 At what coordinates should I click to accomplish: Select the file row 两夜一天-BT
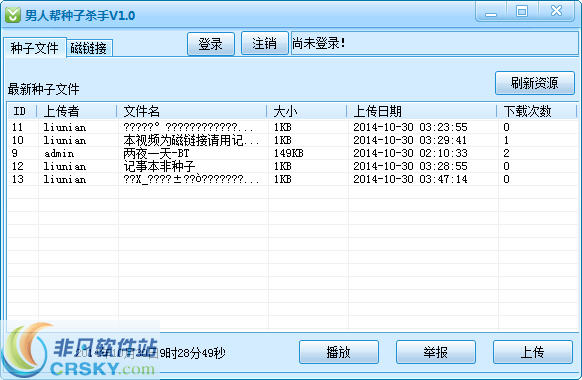click(x=292, y=153)
